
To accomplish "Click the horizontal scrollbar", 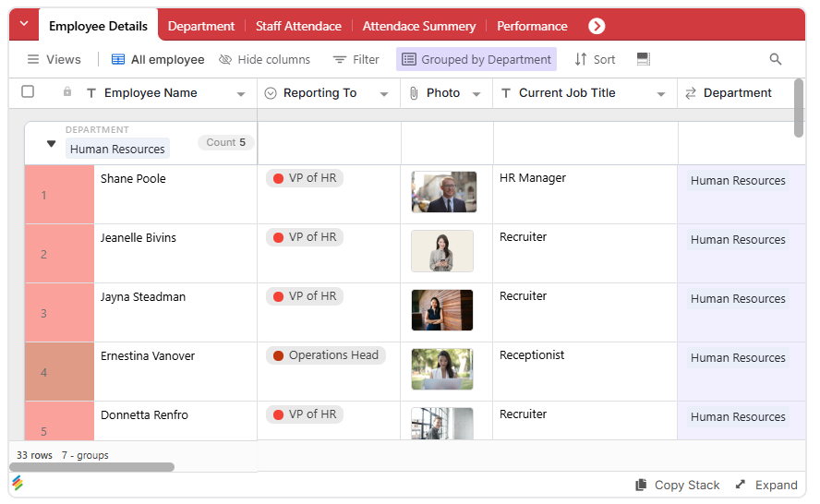I will [x=92, y=467].
